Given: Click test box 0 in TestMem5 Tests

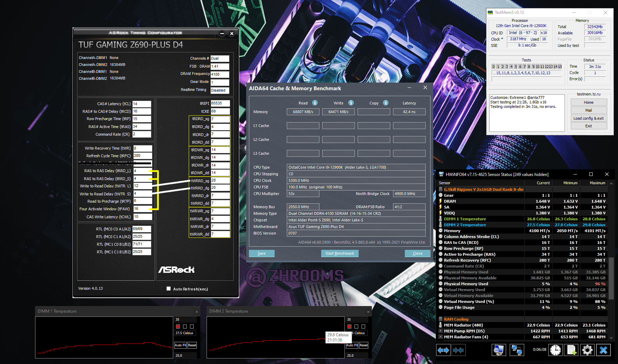Looking at the screenshot, I should [493, 67].
